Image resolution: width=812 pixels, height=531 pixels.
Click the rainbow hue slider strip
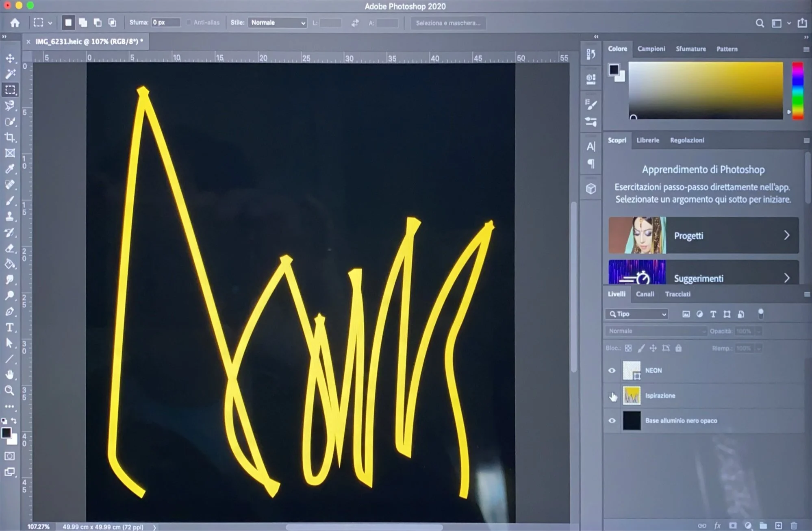point(797,90)
